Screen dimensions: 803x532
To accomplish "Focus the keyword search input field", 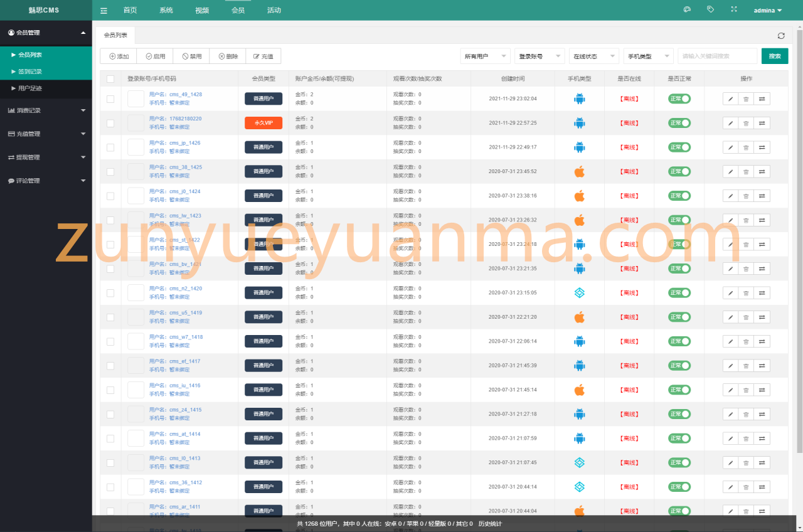I will 718,56.
